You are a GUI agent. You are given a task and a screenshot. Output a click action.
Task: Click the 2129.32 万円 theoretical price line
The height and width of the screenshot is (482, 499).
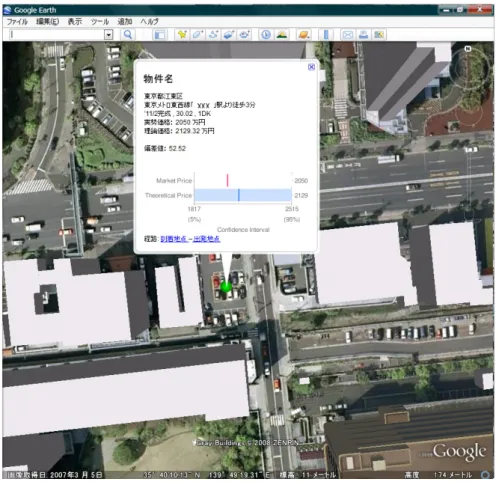(x=179, y=131)
